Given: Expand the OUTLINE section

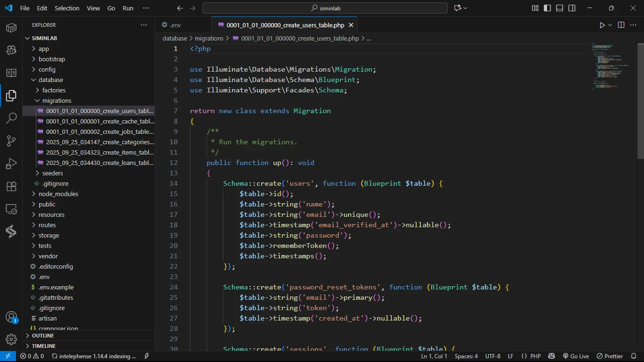Looking at the screenshot, I should pyautogui.click(x=43, y=336).
